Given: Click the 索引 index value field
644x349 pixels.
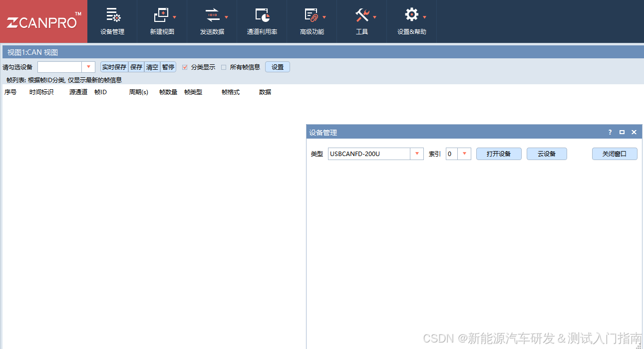Looking at the screenshot, I should [x=452, y=154].
